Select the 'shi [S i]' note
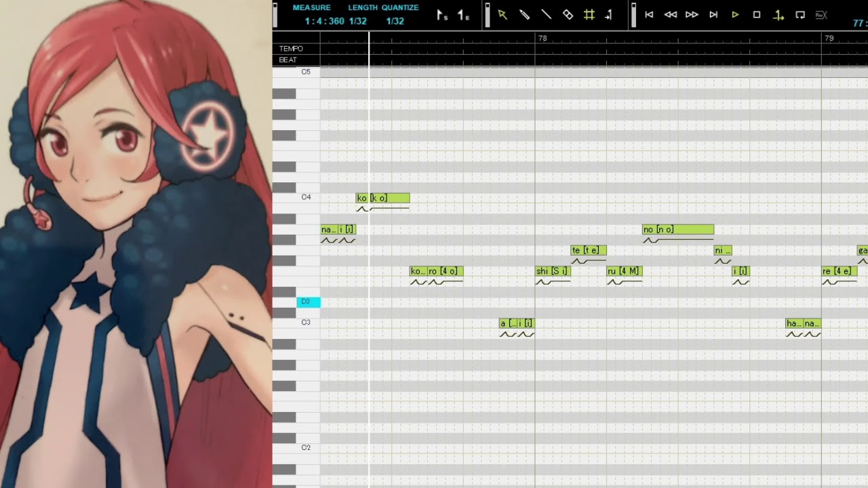868x488 pixels. (553, 271)
